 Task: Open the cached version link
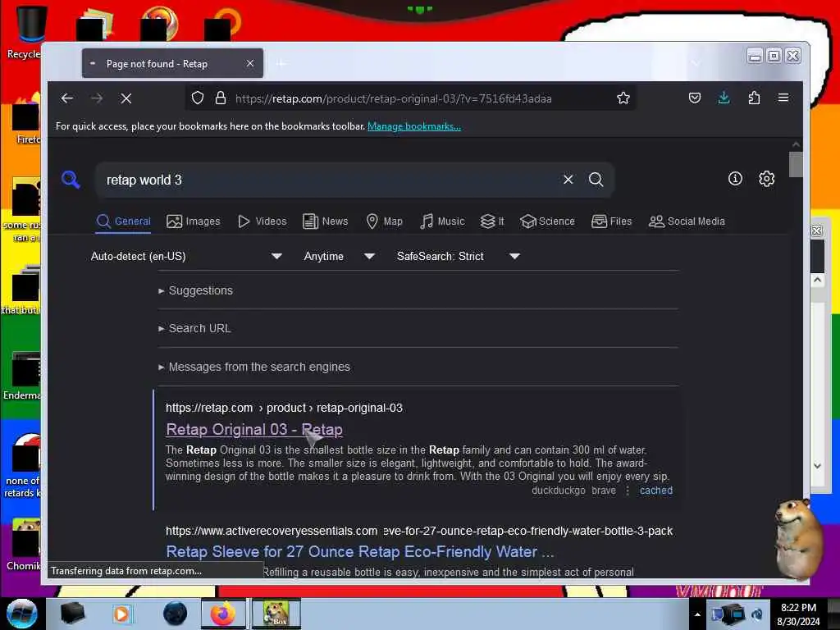655,491
